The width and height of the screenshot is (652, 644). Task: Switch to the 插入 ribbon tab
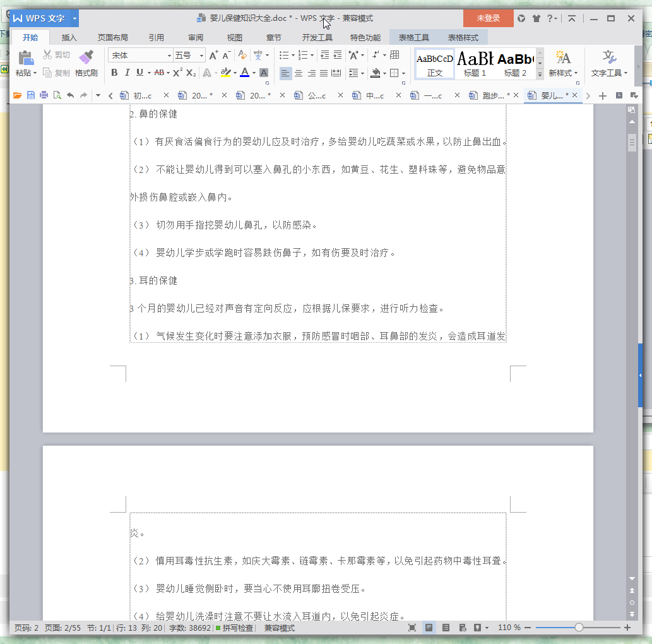[69, 37]
